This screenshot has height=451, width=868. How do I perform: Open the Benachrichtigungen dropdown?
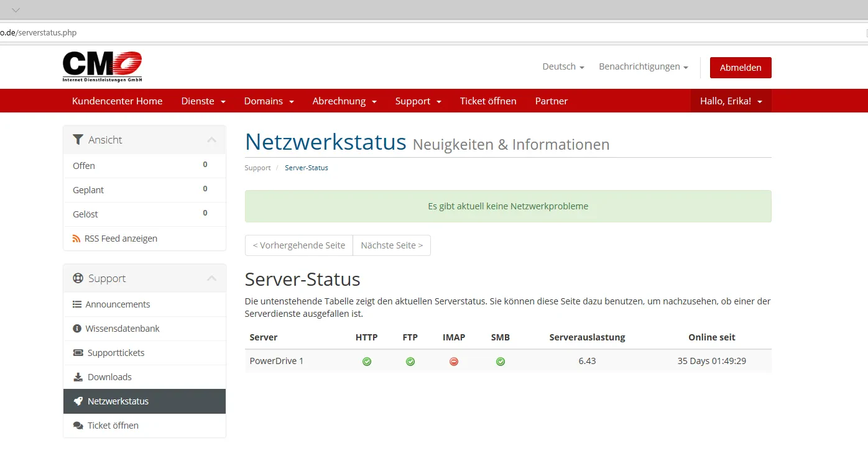click(644, 66)
